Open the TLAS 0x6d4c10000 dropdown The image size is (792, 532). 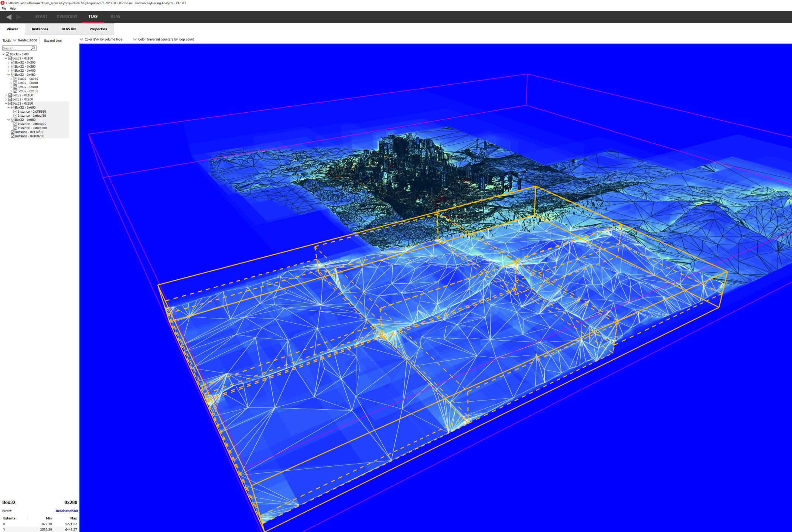25,40
